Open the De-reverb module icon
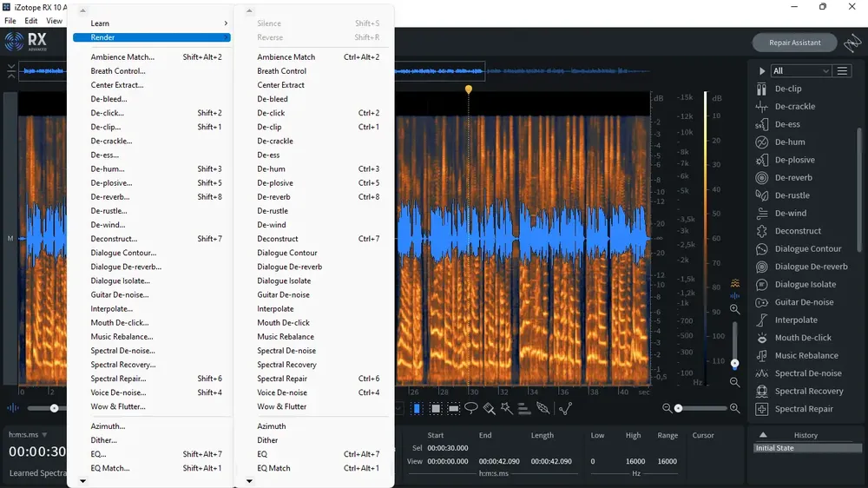This screenshot has height=488, width=868. click(762, 177)
